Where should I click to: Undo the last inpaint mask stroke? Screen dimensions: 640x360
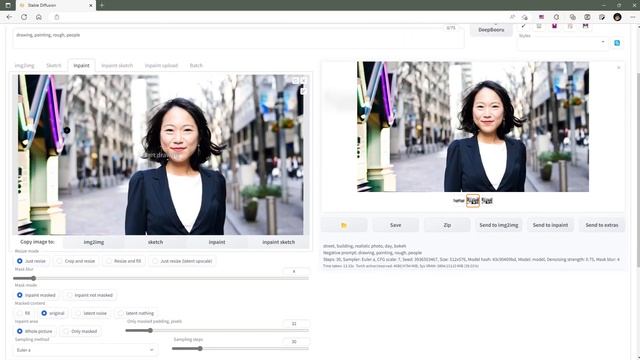[296, 81]
